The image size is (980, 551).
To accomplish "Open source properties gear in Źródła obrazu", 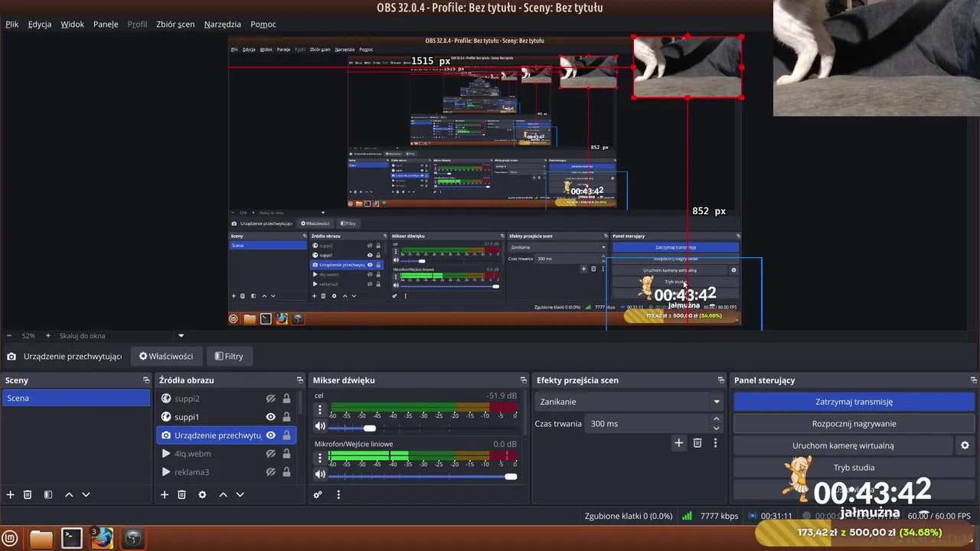I will 202,494.
